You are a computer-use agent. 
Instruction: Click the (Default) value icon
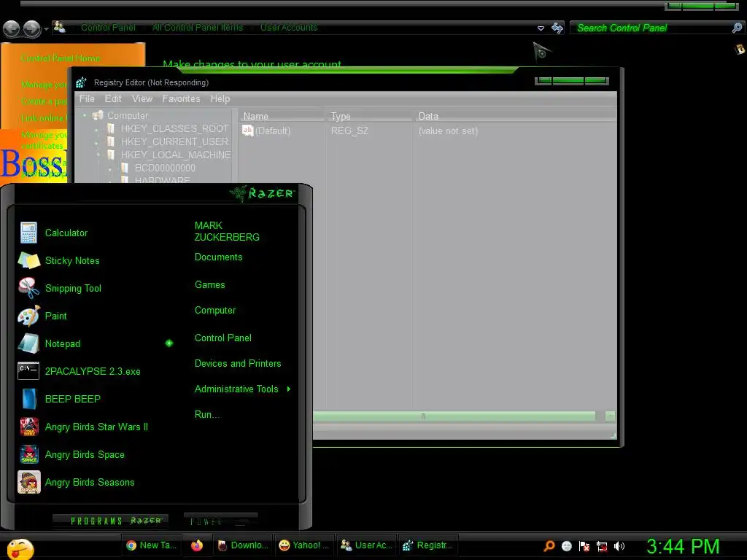coord(247,131)
